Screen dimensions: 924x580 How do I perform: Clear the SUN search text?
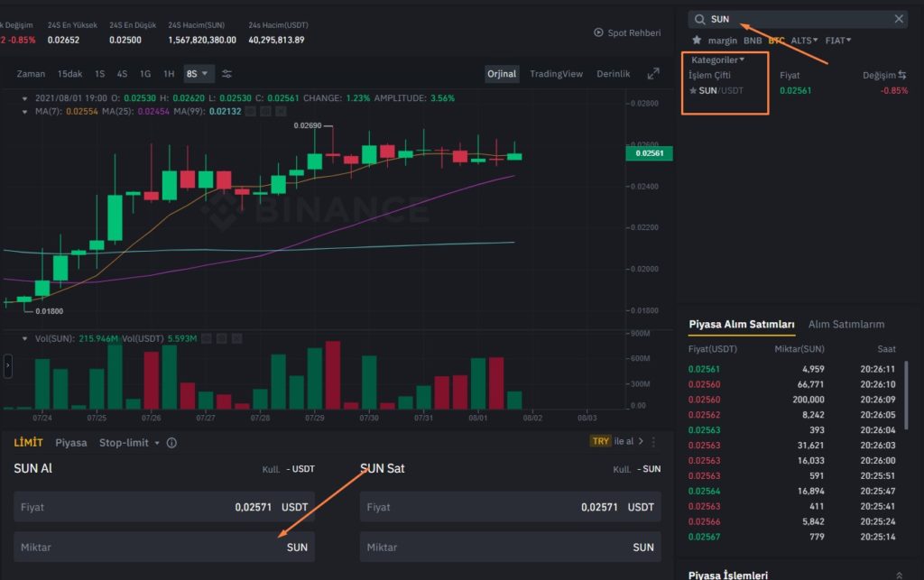click(899, 19)
